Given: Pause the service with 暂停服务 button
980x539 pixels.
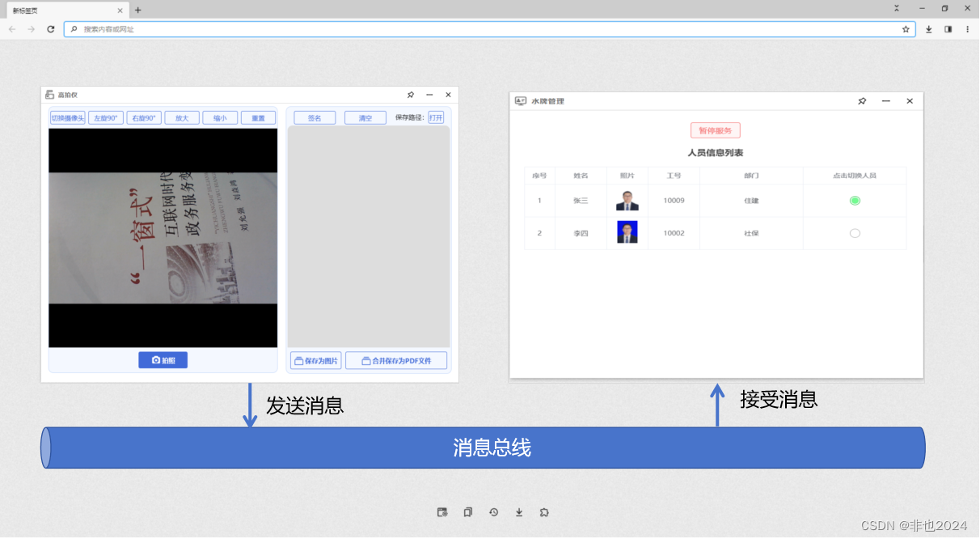Looking at the screenshot, I should pos(716,130).
